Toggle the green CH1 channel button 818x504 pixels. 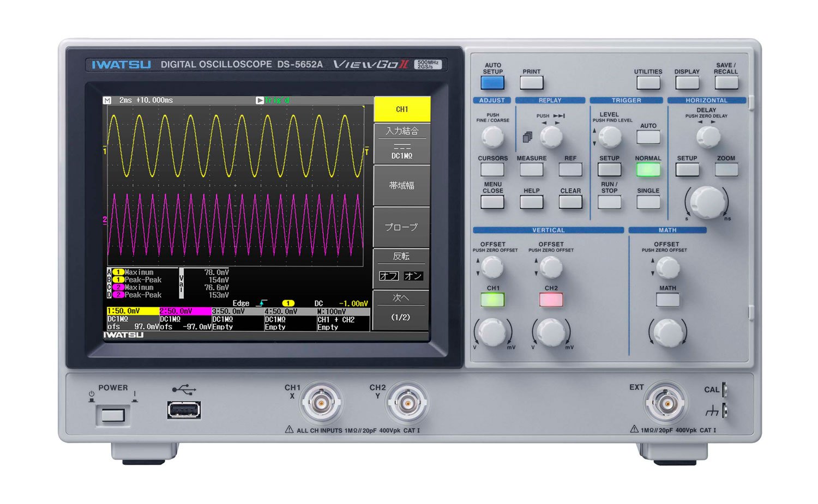coord(492,299)
